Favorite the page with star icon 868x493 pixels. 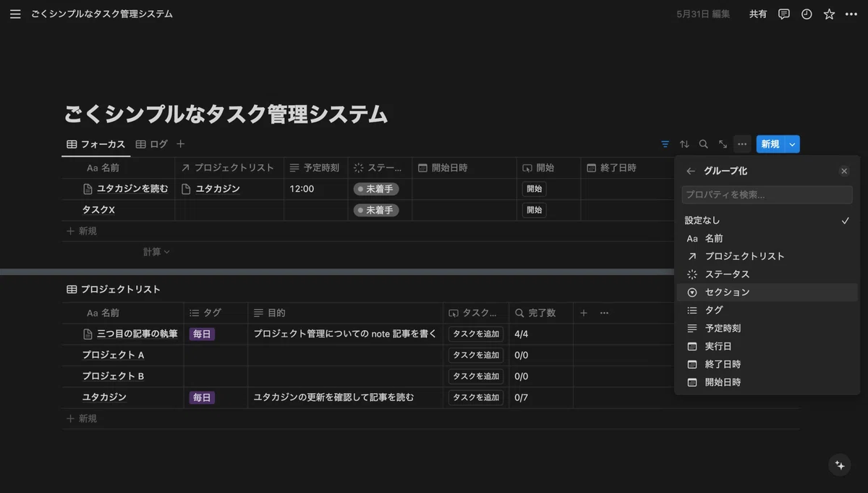click(829, 14)
